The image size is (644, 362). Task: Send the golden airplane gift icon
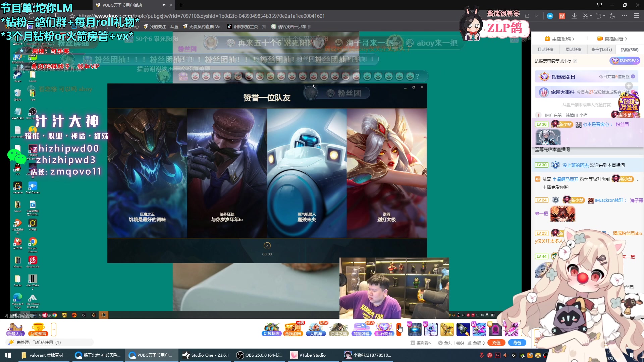447,329
